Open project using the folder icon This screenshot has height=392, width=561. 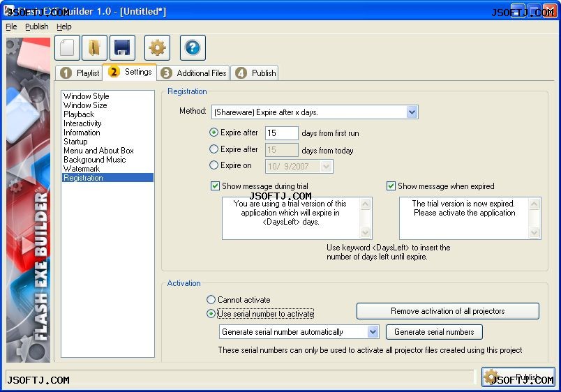[94, 47]
